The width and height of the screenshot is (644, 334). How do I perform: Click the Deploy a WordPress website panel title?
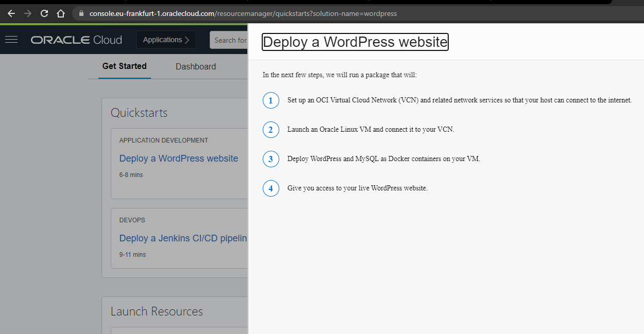click(355, 42)
